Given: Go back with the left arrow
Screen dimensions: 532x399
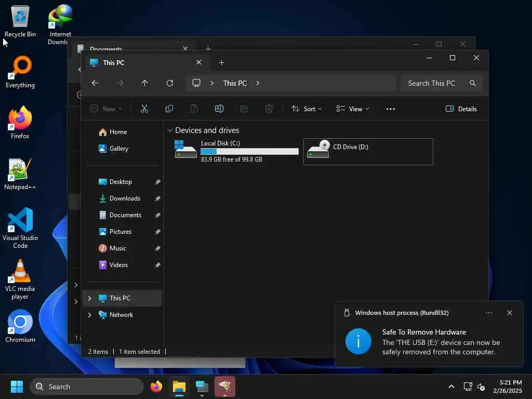Looking at the screenshot, I should [95, 83].
